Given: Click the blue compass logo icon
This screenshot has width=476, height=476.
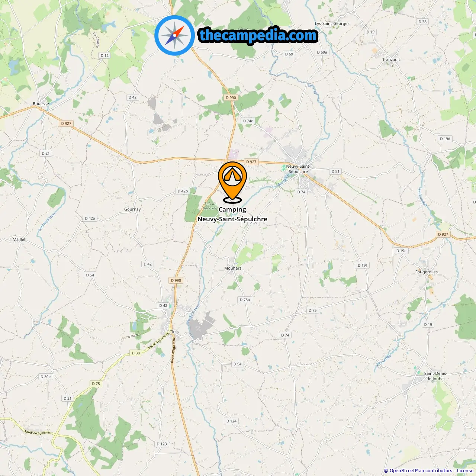Looking at the screenshot, I should click(174, 35).
